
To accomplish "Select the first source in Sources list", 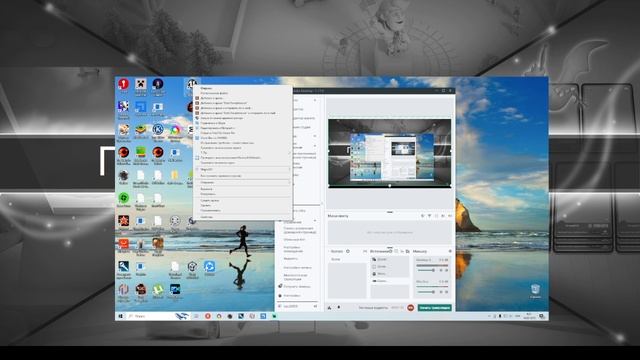I will click(389, 260).
